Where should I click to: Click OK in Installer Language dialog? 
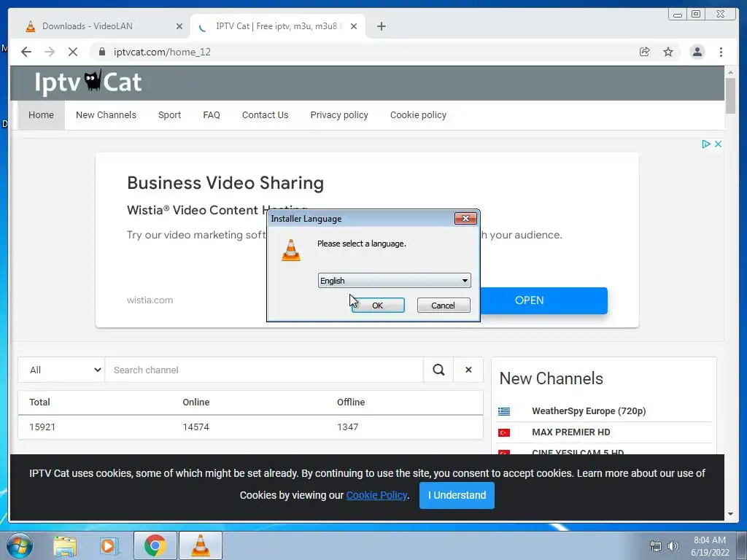(x=378, y=306)
